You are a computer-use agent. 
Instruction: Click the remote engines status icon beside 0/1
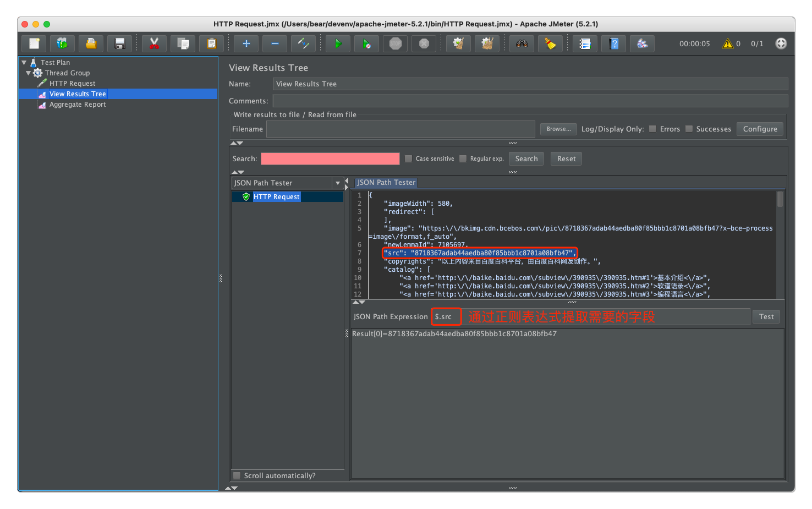781,43
